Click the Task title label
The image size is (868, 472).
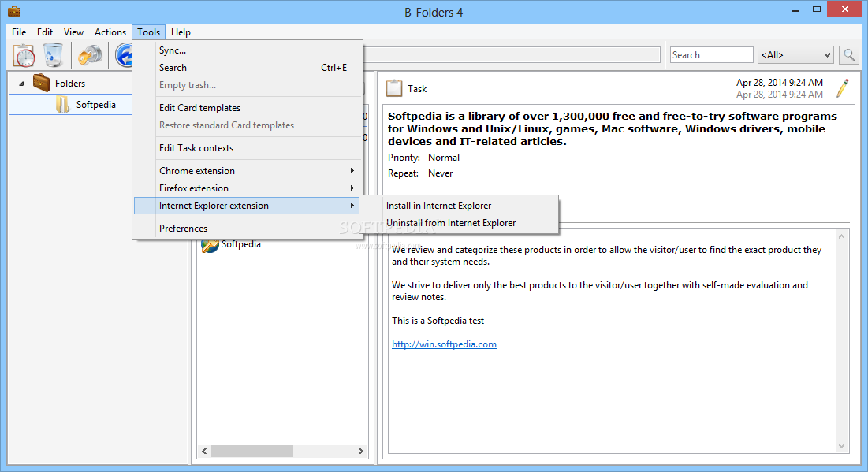tap(417, 88)
